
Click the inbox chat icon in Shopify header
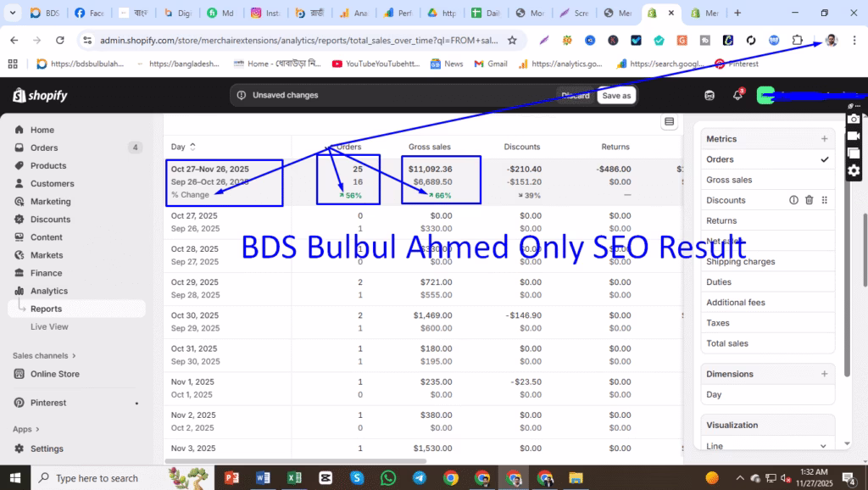(x=709, y=95)
